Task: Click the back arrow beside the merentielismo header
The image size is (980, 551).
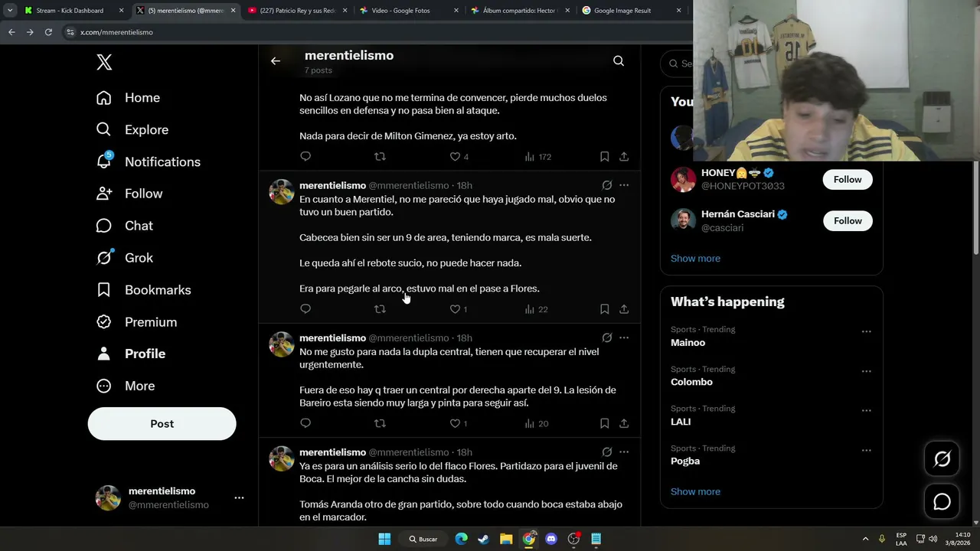Action: tap(276, 61)
